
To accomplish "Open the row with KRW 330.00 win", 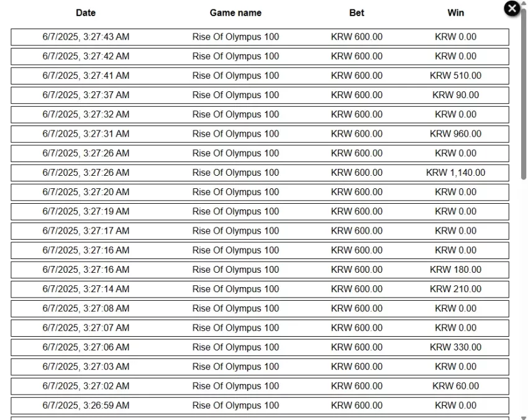I will 260,347.
